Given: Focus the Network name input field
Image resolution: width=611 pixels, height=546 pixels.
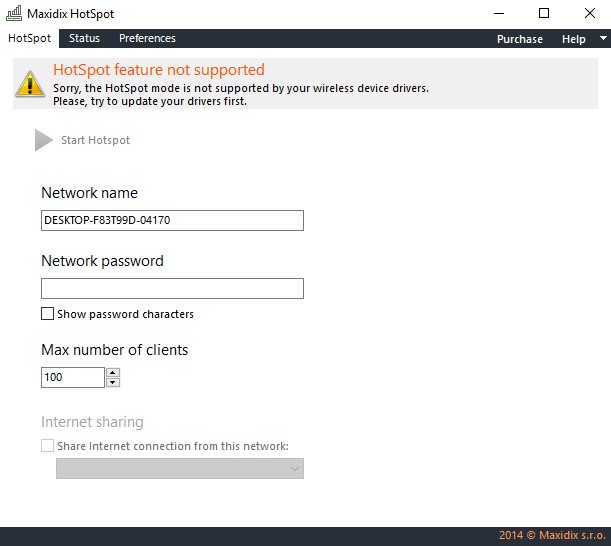Looking at the screenshot, I should click(x=172, y=221).
